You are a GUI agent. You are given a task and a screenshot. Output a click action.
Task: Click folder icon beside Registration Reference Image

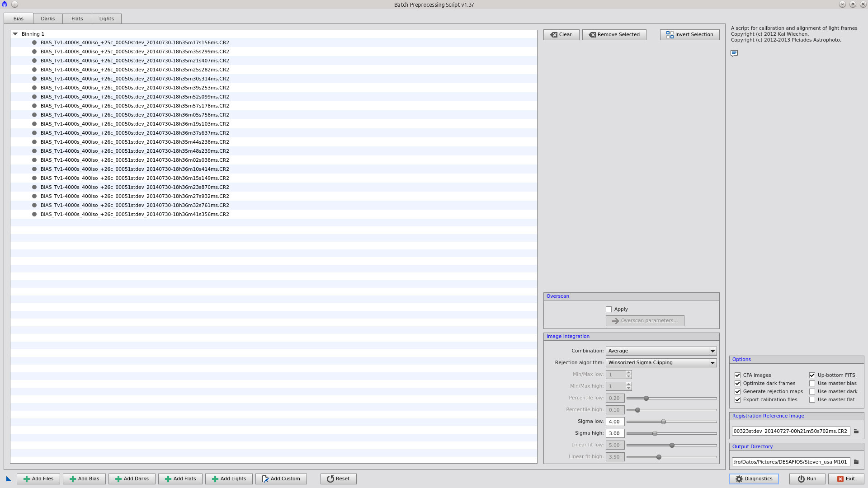(x=856, y=431)
